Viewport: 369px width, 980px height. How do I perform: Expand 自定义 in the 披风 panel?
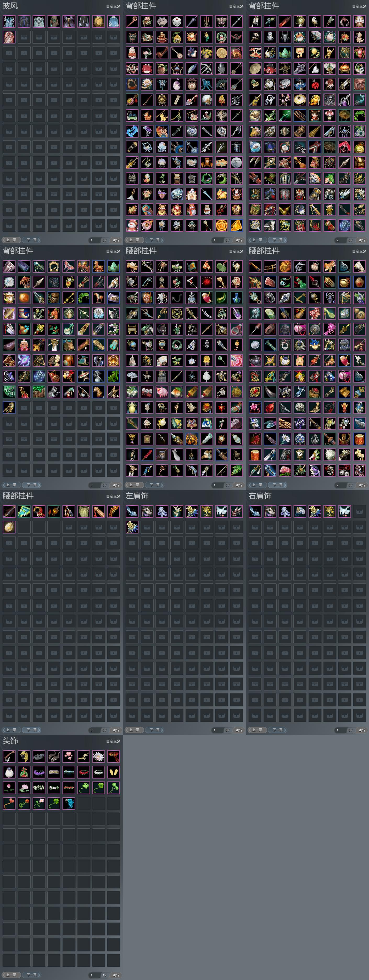click(x=113, y=6)
